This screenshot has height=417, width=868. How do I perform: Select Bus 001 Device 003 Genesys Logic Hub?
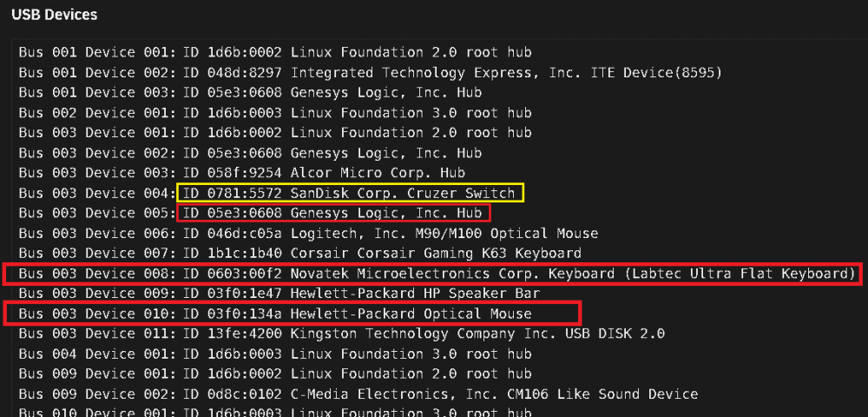click(250, 92)
